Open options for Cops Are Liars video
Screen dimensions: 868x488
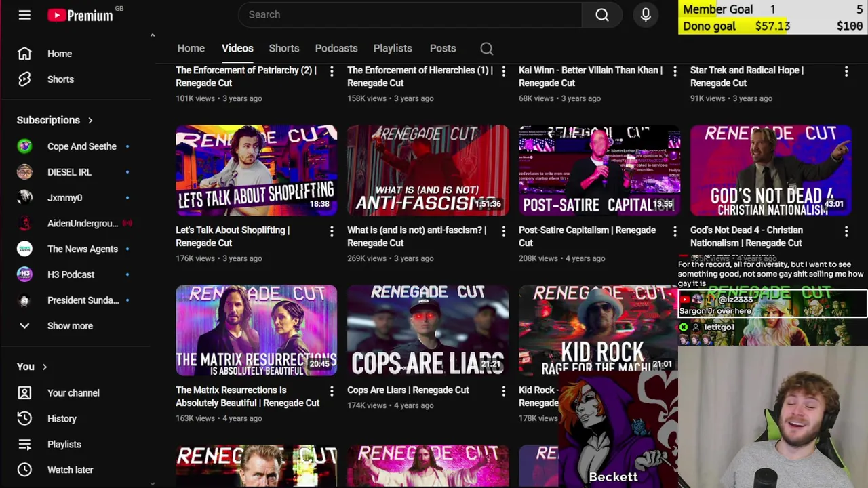point(503,391)
